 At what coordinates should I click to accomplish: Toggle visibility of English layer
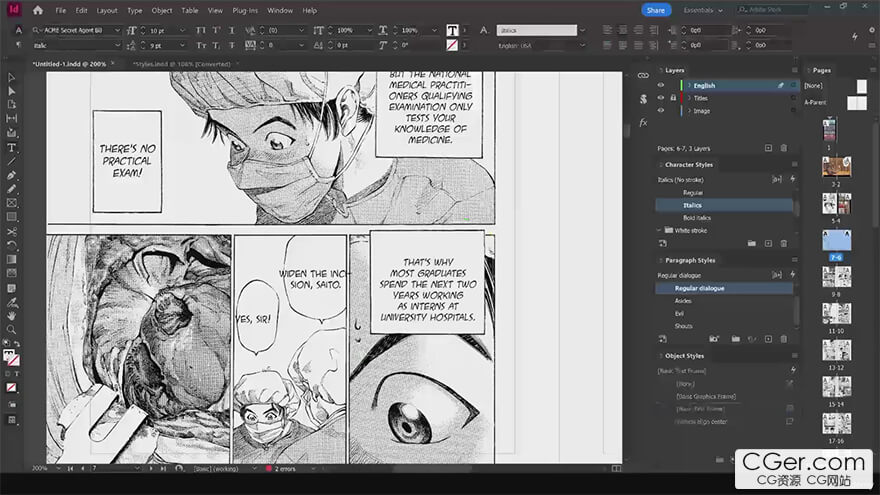[661, 85]
